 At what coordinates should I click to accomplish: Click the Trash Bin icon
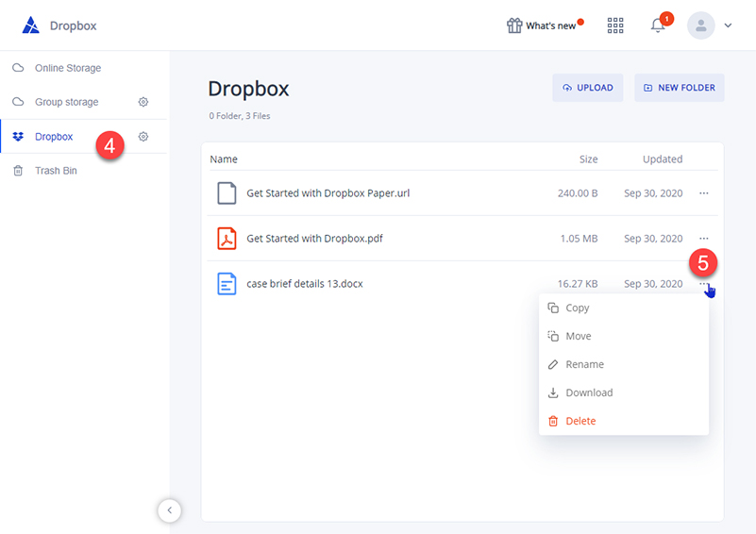pos(18,171)
